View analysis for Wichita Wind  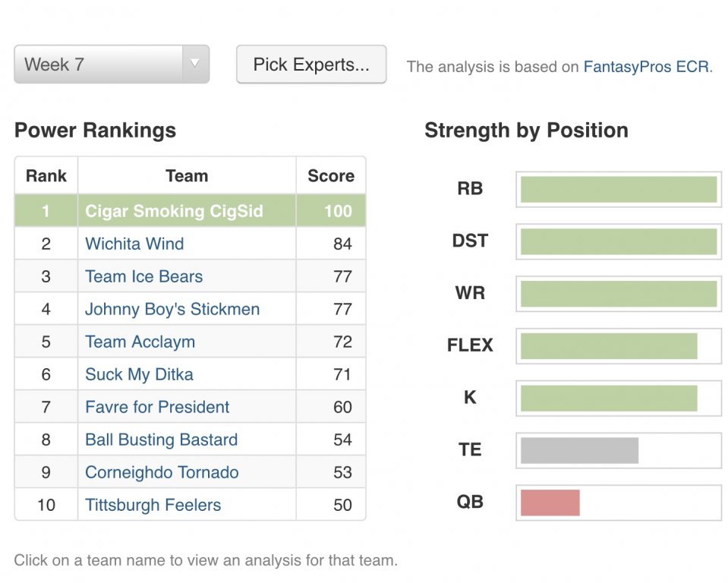pos(134,244)
